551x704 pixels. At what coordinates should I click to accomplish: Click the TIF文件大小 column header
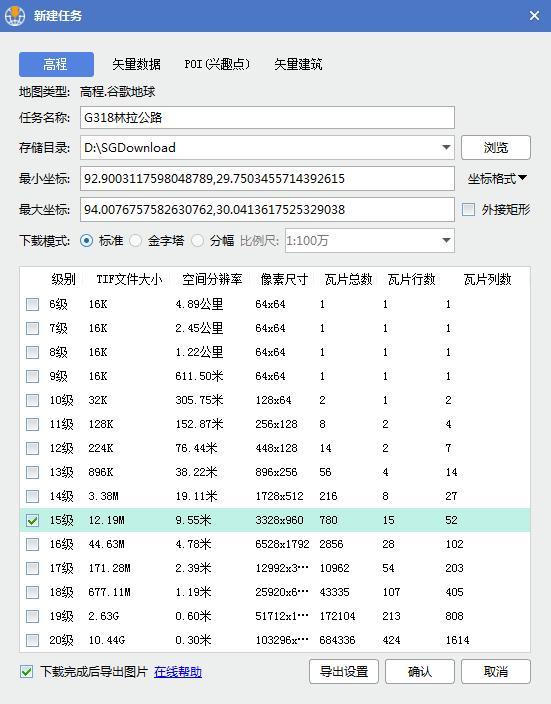pos(129,279)
